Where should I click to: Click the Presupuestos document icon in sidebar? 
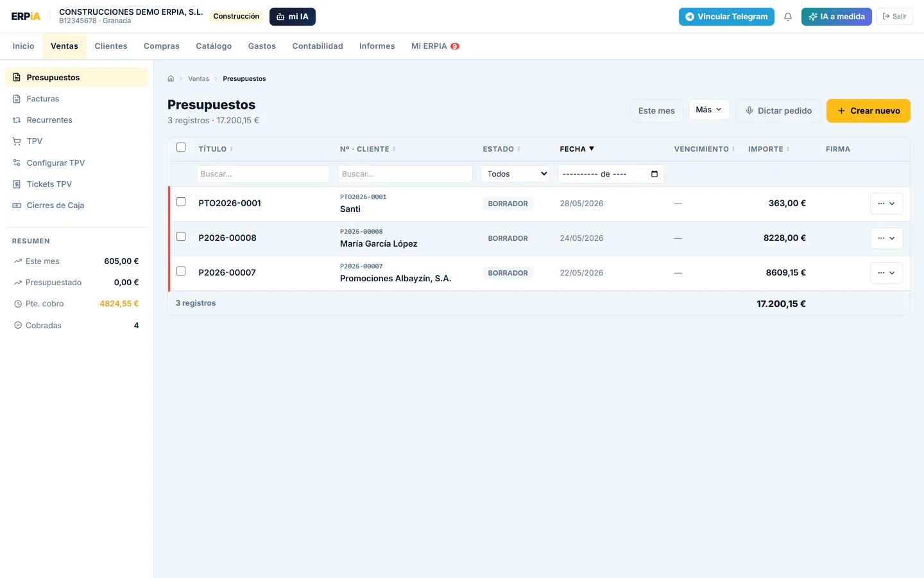pos(17,77)
